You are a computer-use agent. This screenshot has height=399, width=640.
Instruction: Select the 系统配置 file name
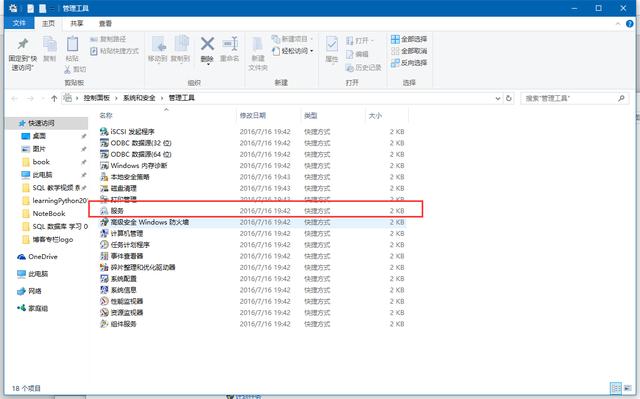point(124,279)
